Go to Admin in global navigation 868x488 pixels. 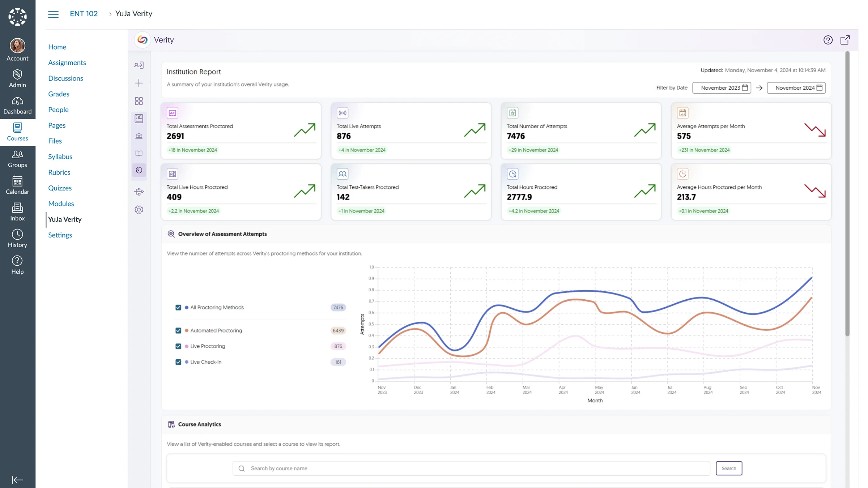[17, 79]
